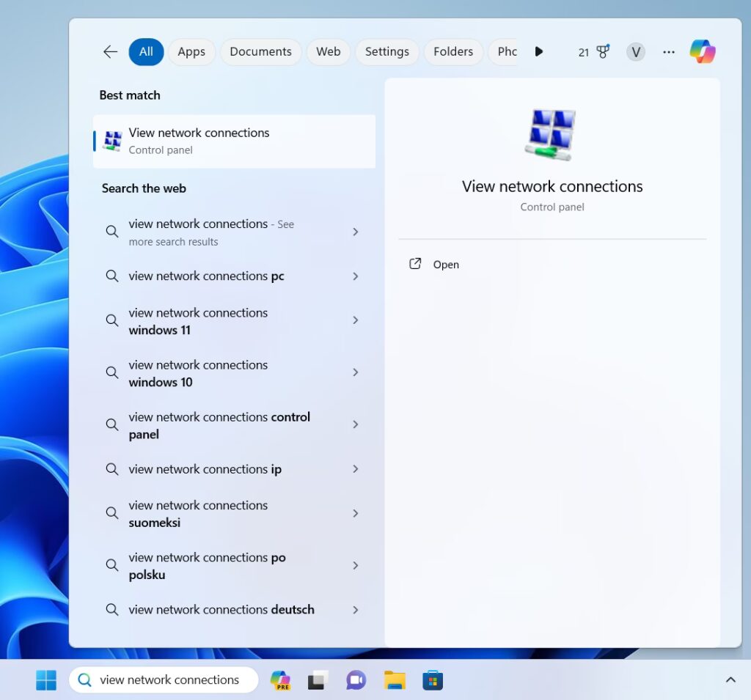Open File Explorer from the taskbar
Image resolution: width=751 pixels, height=700 pixels.
395,680
